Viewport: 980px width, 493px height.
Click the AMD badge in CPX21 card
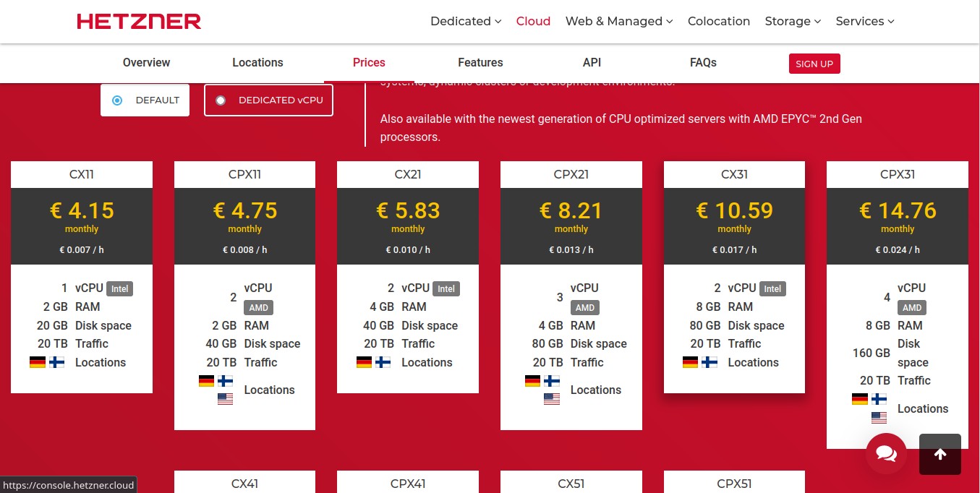pos(585,307)
